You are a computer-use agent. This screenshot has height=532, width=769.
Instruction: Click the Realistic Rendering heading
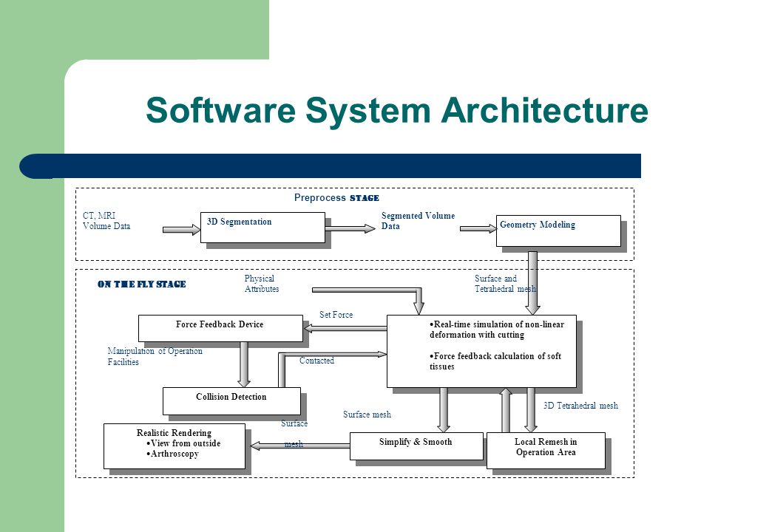tap(174, 432)
